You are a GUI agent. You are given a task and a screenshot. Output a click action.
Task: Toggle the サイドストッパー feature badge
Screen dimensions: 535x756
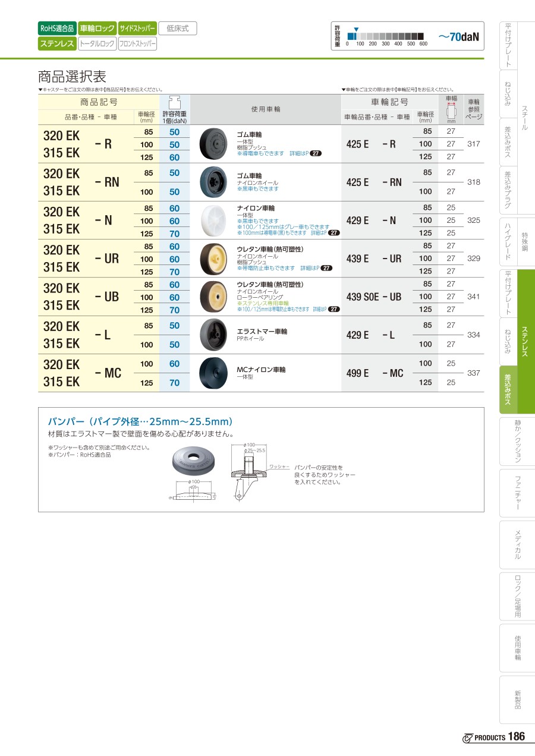click(x=137, y=28)
